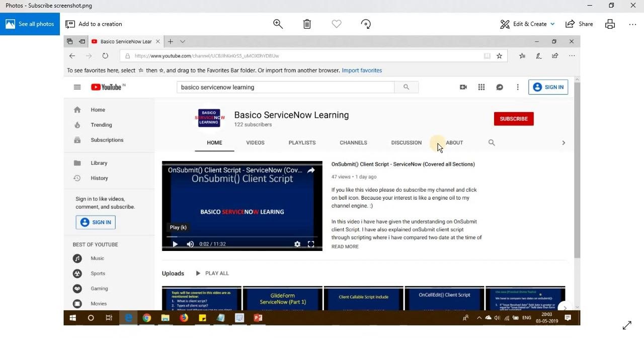Click the video player play button

pyautogui.click(x=175, y=244)
